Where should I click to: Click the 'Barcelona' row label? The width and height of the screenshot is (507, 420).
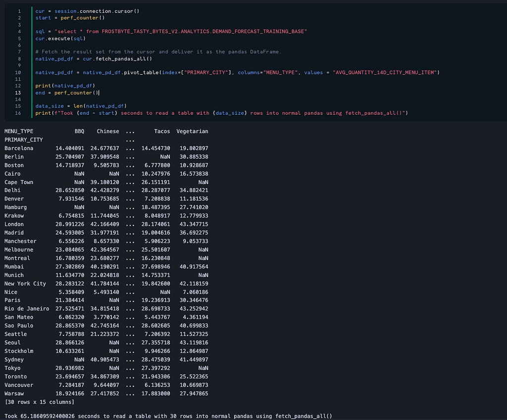(x=19, y=148)
